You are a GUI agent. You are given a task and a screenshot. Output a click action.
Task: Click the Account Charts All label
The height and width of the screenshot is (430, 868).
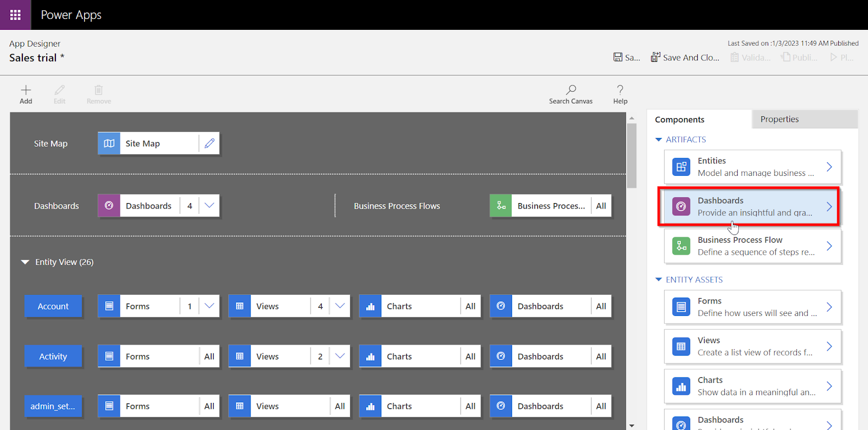tap(470, 306)
